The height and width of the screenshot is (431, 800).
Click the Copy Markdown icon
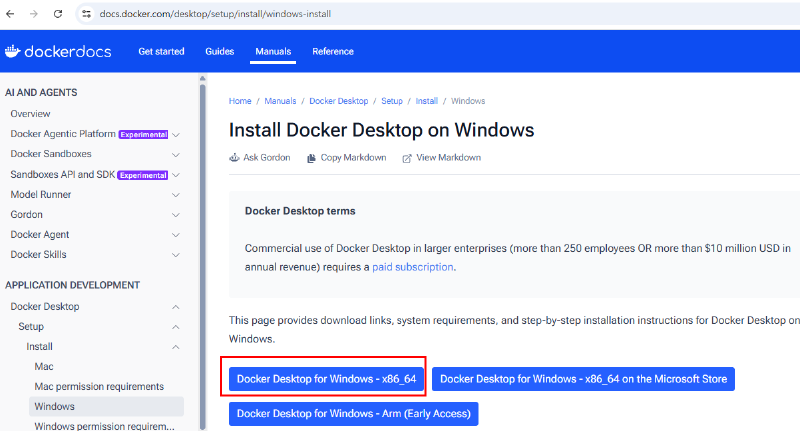[x=311, y=158]
